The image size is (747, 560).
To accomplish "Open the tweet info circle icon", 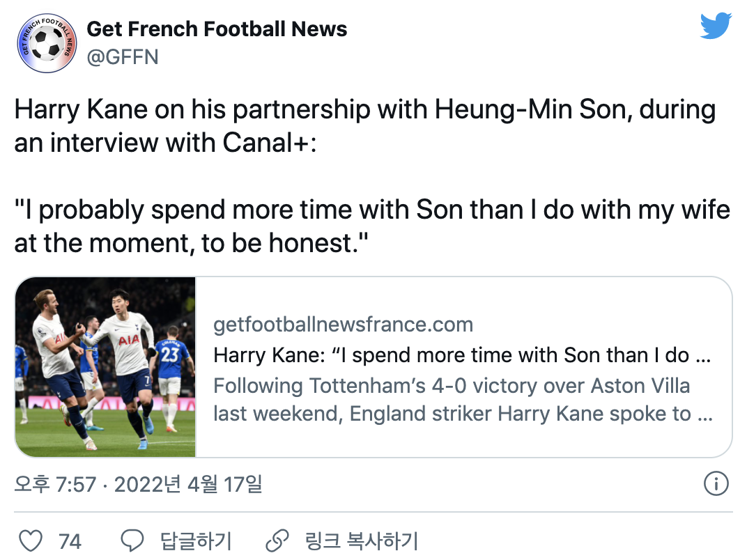I will (716, 483).
